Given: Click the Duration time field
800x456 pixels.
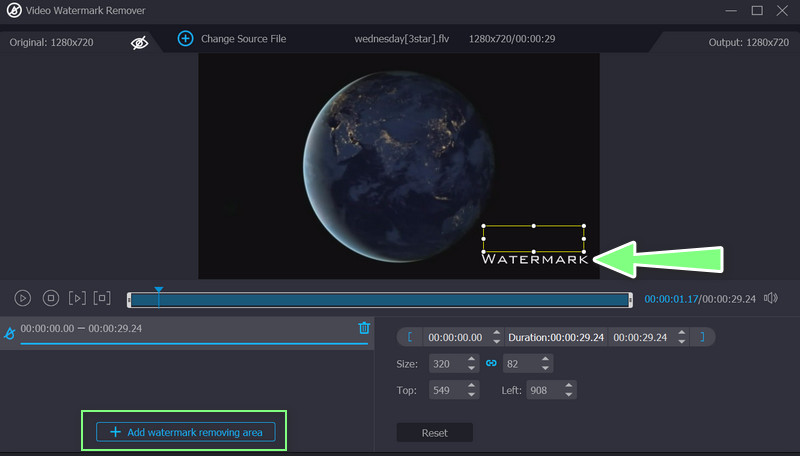Looking at the screenshot, I should coord(555,337).
